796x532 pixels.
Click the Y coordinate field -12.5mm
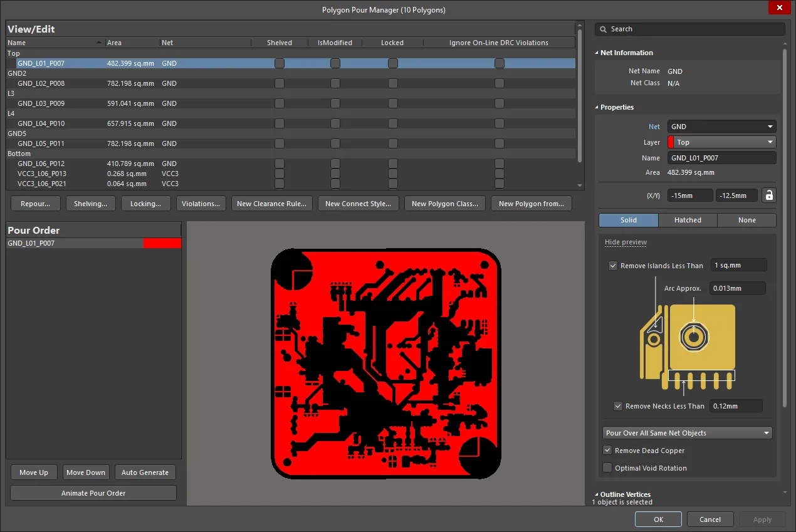click(736, 196)
